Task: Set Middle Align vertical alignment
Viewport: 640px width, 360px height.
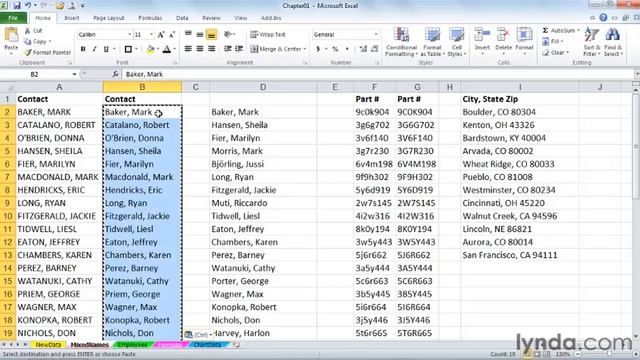Action: coord(200,34)
